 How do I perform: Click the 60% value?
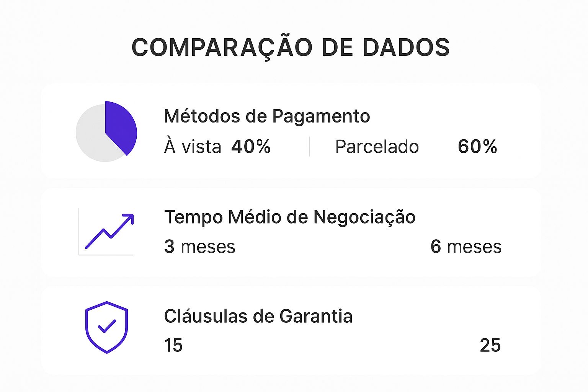(477, 147)
